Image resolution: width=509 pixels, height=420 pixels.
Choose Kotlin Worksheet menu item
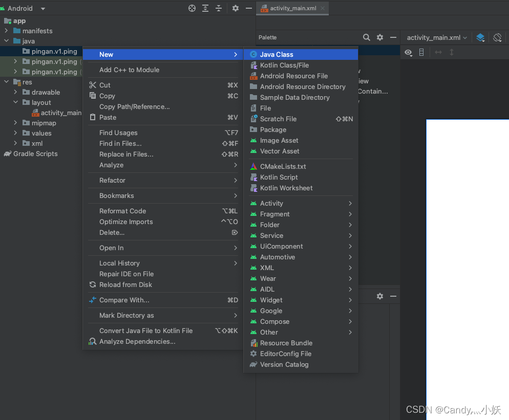tap(301, 188)
